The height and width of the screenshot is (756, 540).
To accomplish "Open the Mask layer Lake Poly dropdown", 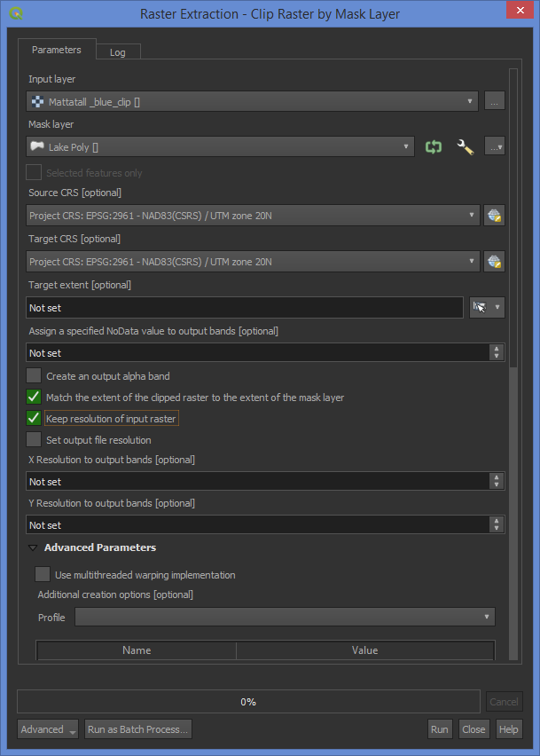I will point(220,147).
